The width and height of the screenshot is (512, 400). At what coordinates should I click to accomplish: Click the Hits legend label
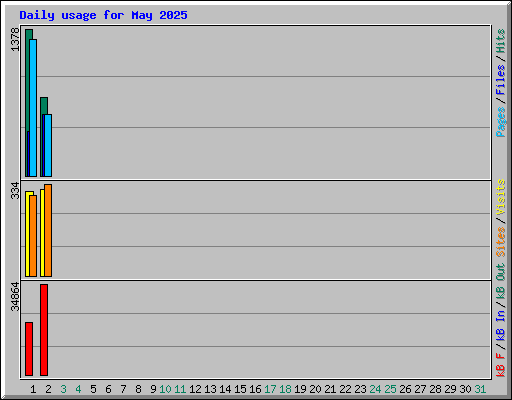tap(501, 41)
